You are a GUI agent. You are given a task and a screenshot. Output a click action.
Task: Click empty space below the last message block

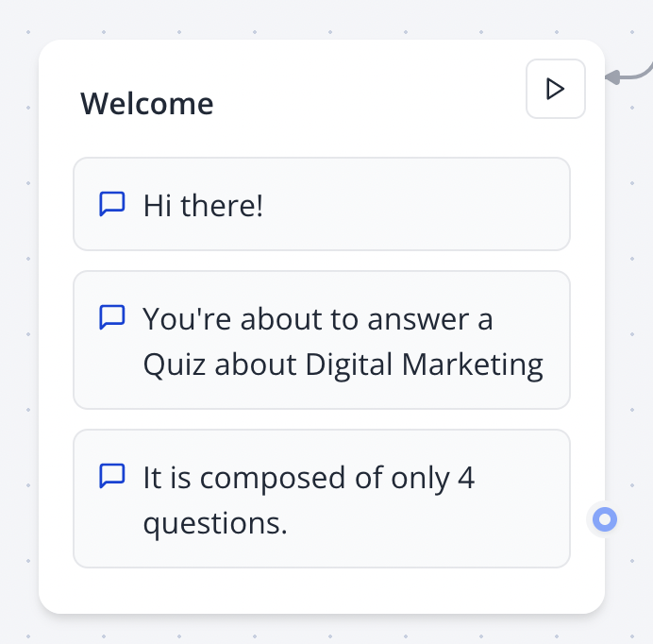[321, 590]
